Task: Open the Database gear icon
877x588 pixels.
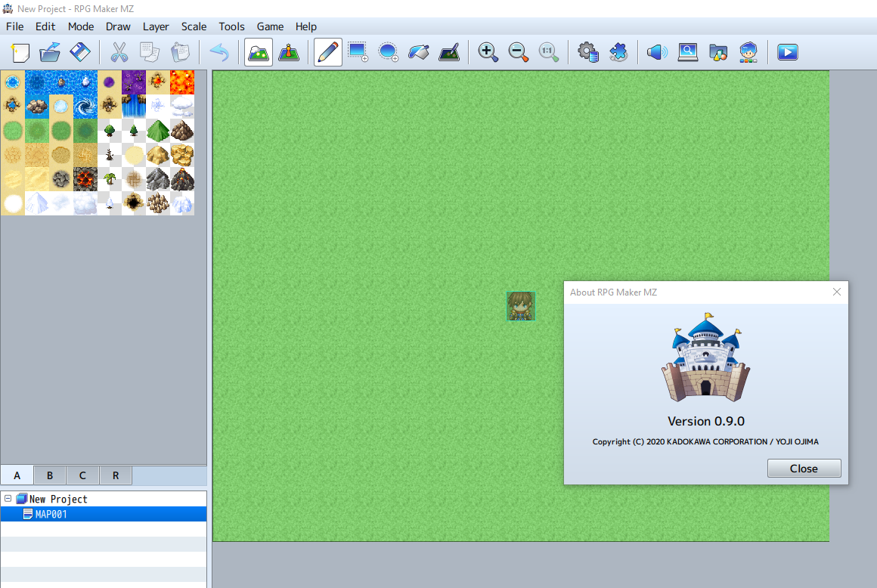Action: pyautogui.click(x=588, y=53)
